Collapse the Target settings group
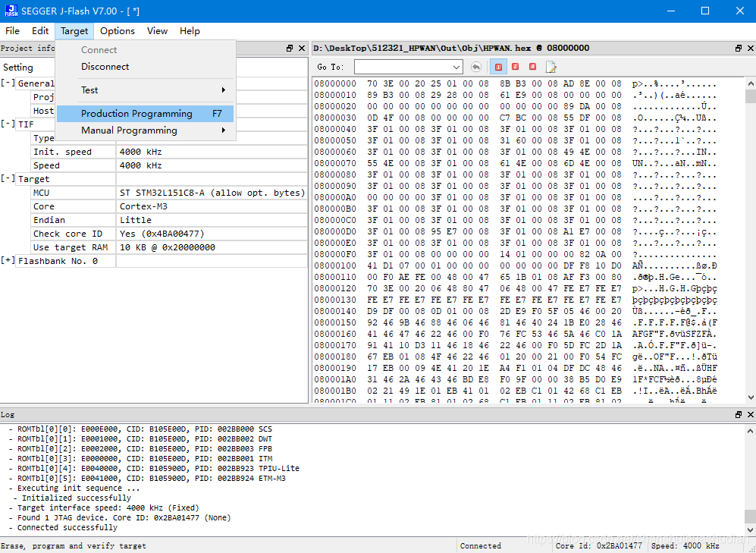The height and width of the screenshot is (553, 756). pos(8,178)
